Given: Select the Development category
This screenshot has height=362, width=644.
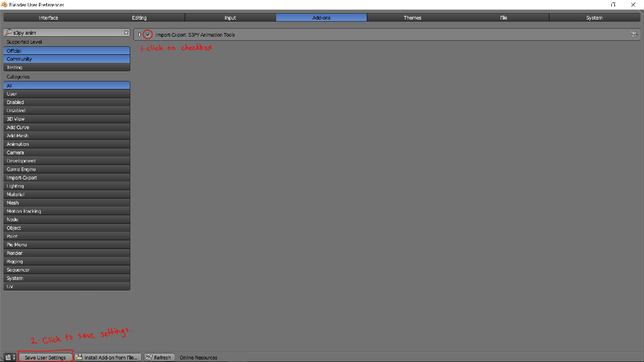Looking at the screenshot, I should tap(67, 161).
